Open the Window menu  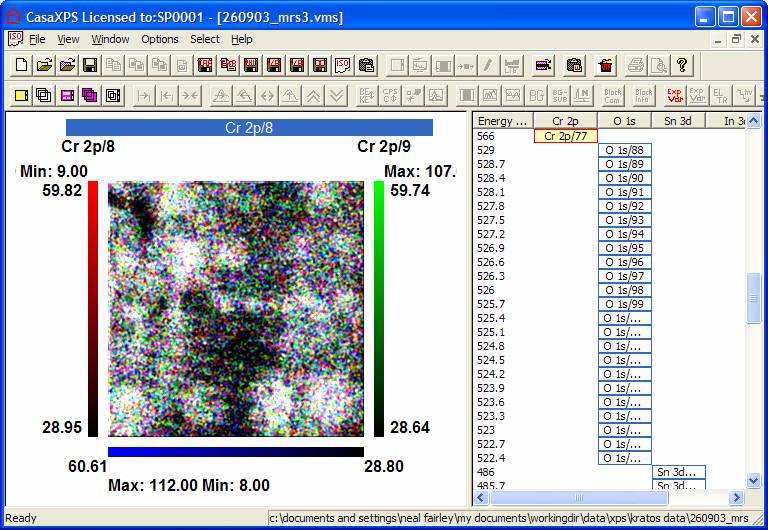[x=110, y=39]
